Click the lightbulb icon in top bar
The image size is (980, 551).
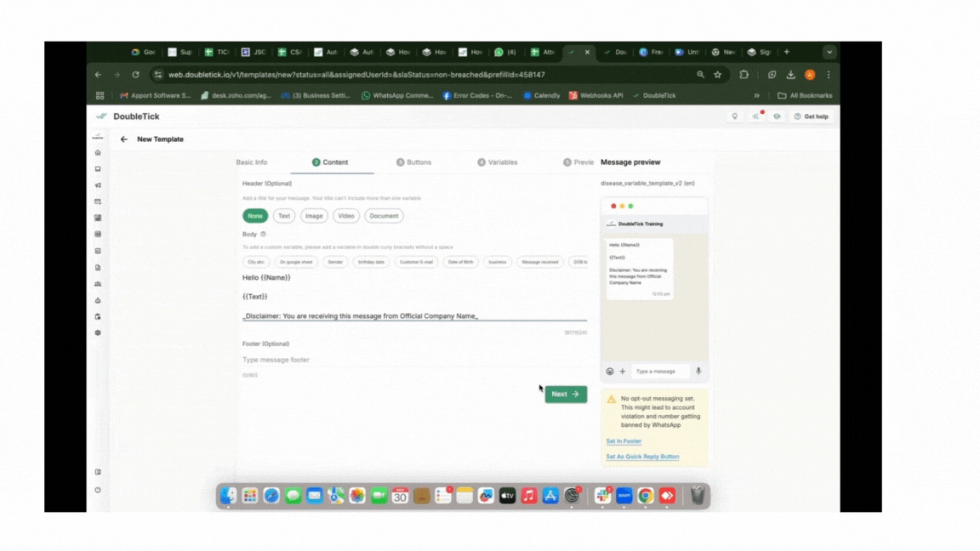735,116
